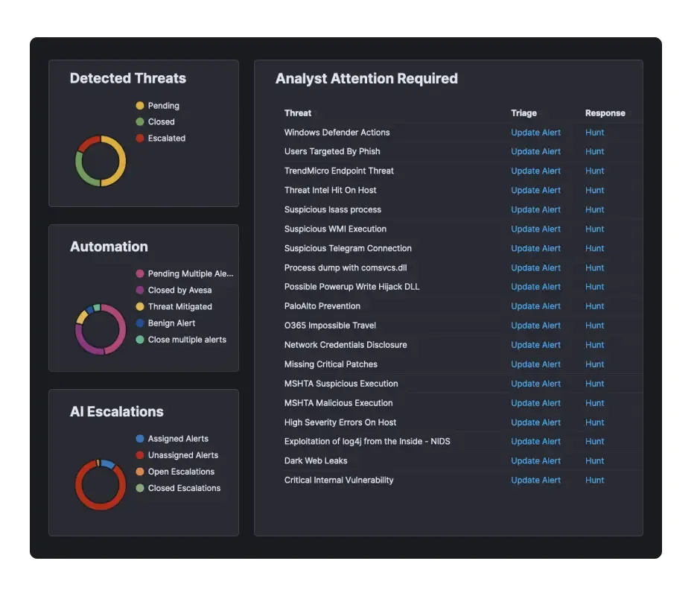Click the red Escalated color dot in the legend
Screen dimensions: 700x596
pyautogui.click(x=141, y=138)
